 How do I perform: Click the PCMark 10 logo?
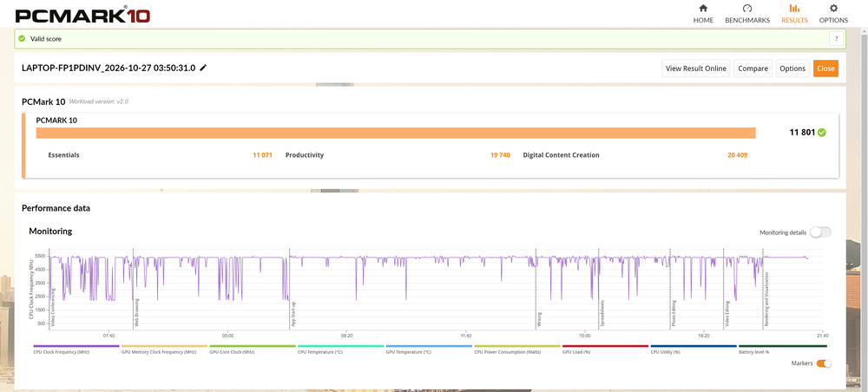[x=82, y=15]
